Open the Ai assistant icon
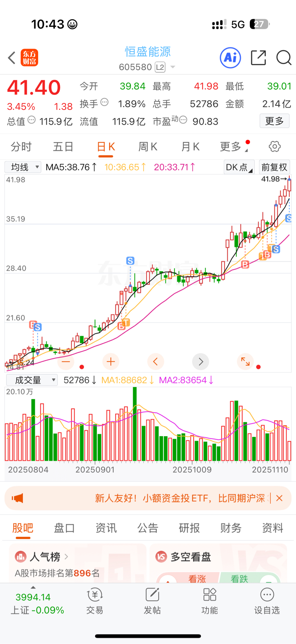The width and height of the screenshot is (296, 644). [230, 58]
